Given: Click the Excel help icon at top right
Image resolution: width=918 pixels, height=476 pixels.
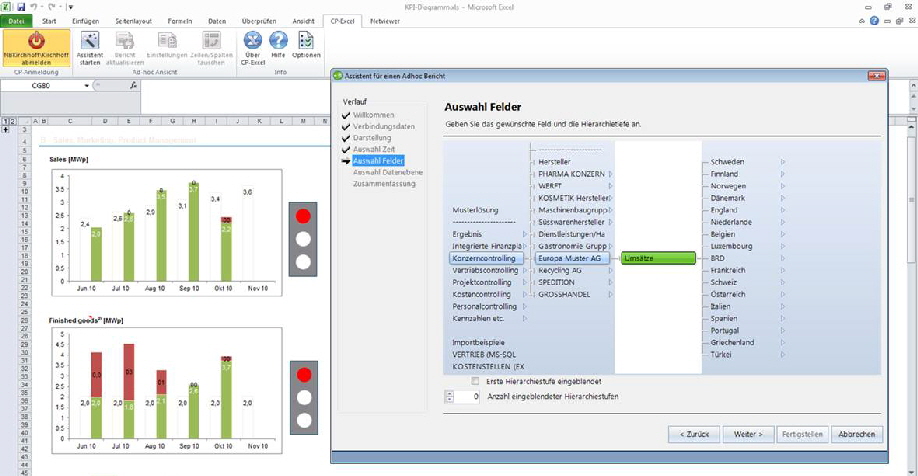Looking at the screenshot, I should click(x=874, y=21).
